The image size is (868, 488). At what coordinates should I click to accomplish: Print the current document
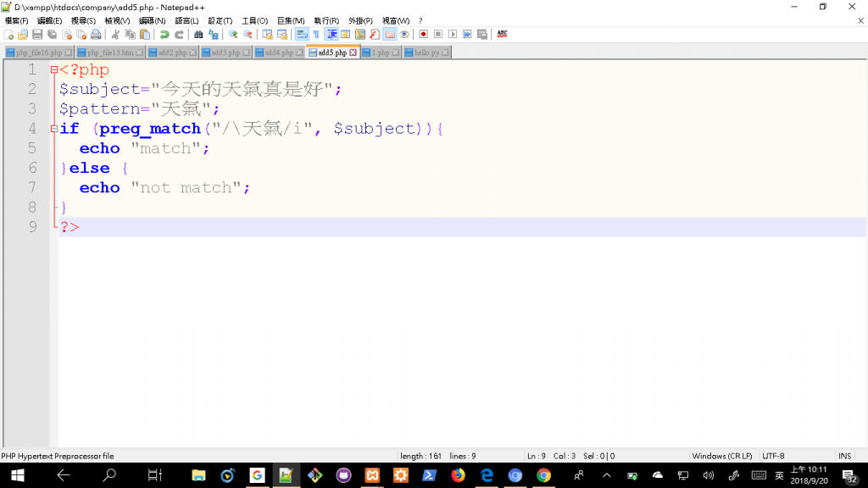(x=96, y=34)
